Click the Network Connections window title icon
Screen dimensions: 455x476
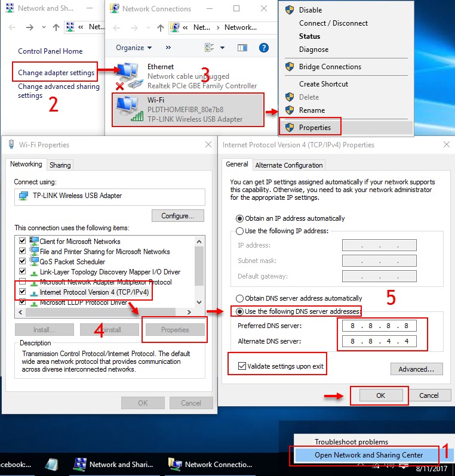click(114, 8)
